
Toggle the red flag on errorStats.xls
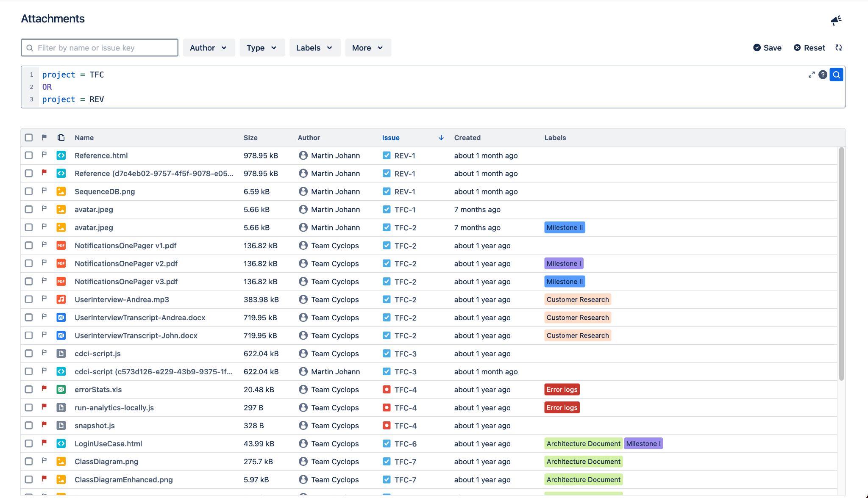[44, 388]
